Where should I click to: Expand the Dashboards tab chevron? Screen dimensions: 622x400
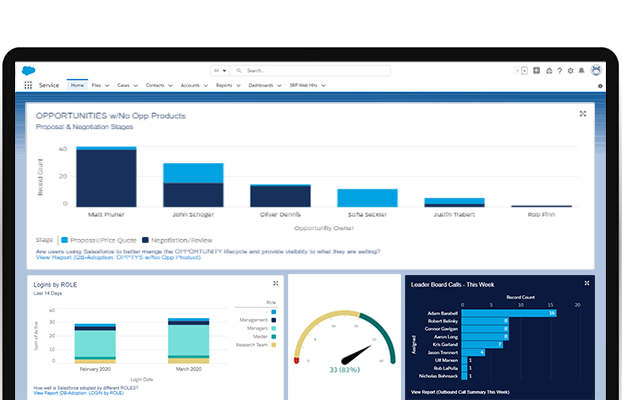279,86
